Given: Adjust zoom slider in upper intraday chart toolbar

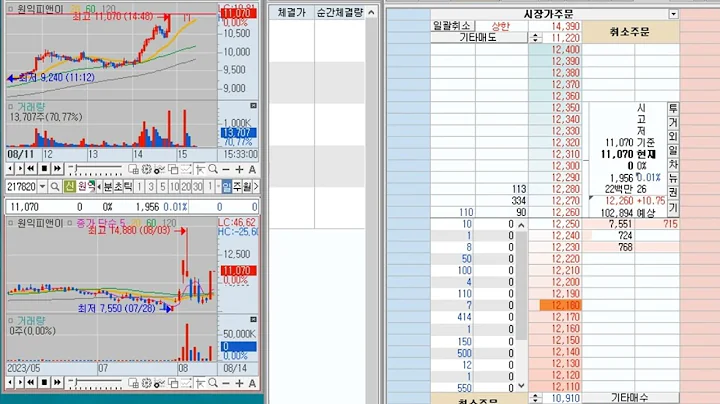Looking at the screenshot, I should [x=95, y=169].
